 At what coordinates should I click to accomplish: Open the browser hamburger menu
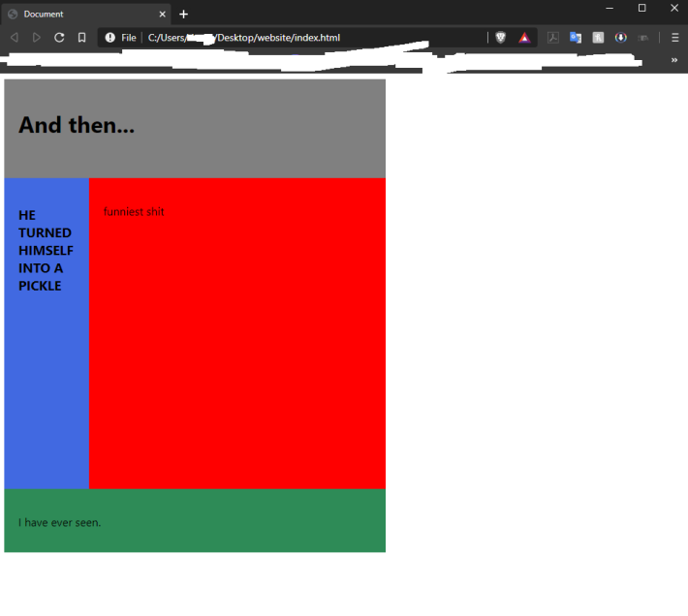pyautogui.click(x=675, y=38)
